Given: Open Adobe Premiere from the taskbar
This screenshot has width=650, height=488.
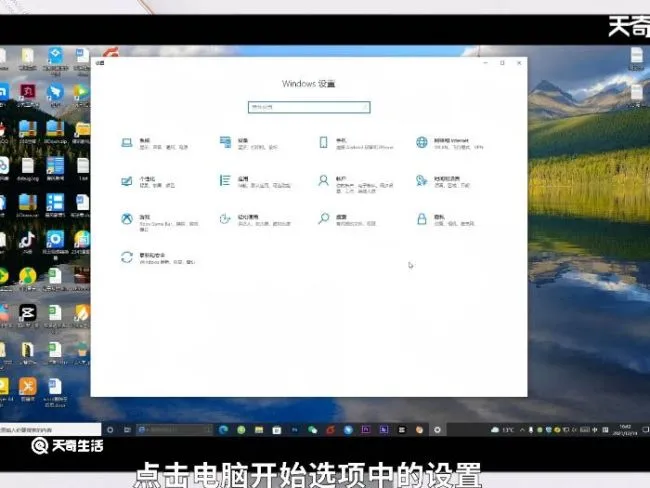Looking at the screenshot, I should (366, 430).
